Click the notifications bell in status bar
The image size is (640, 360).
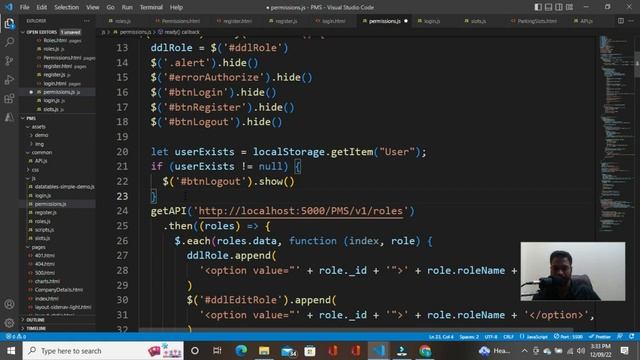pos(631,337)
